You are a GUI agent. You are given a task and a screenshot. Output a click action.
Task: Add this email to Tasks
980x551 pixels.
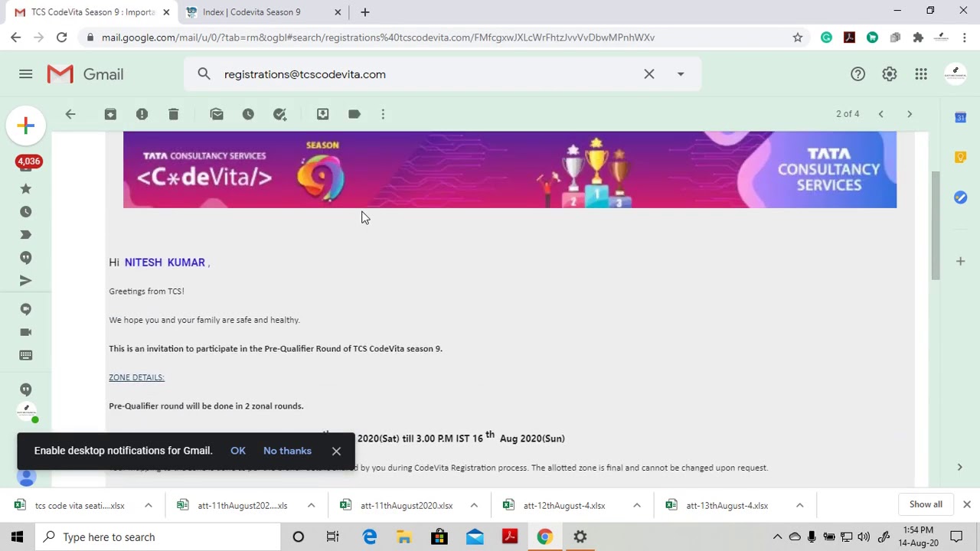pos(279,114)
